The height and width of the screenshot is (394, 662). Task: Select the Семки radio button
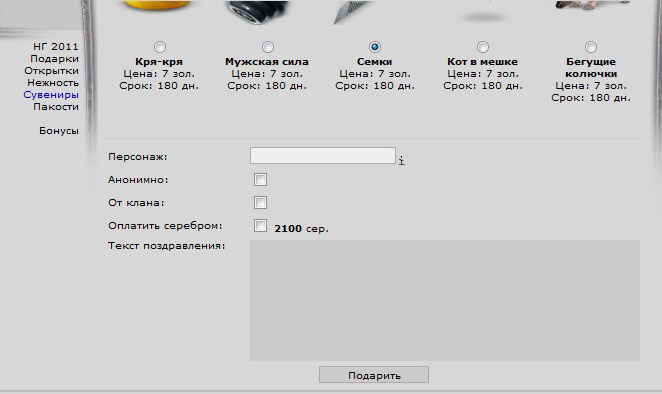[x=374, y=47]
